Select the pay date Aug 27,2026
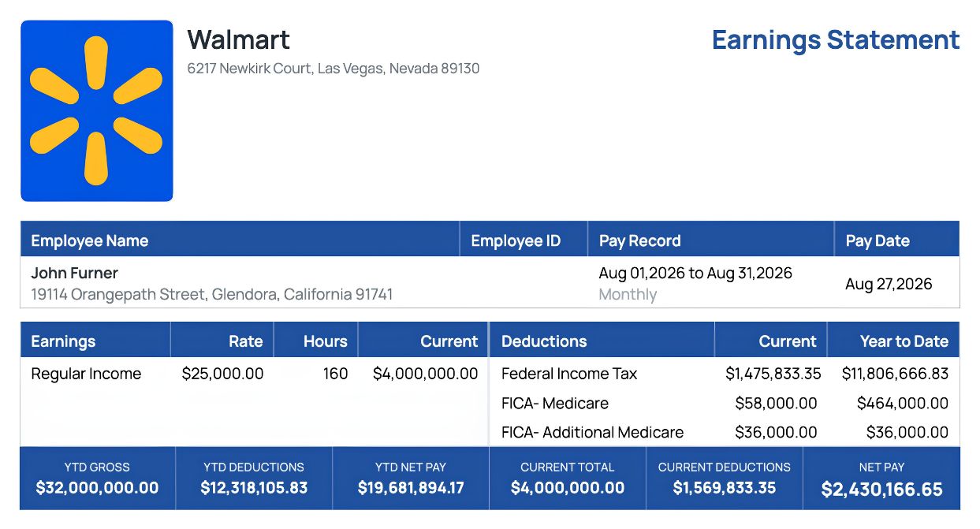The image size is (980, 529). 889,284
